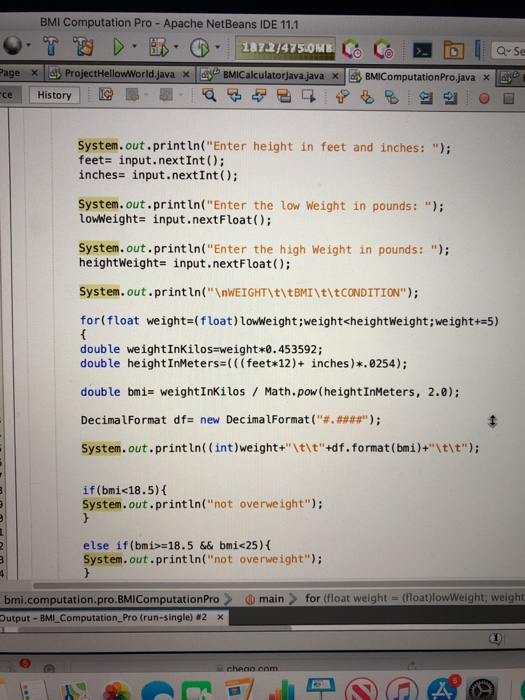Click Shift Line Left icon
The height and width of the screenshot is (700, 525).
point(425,98)
